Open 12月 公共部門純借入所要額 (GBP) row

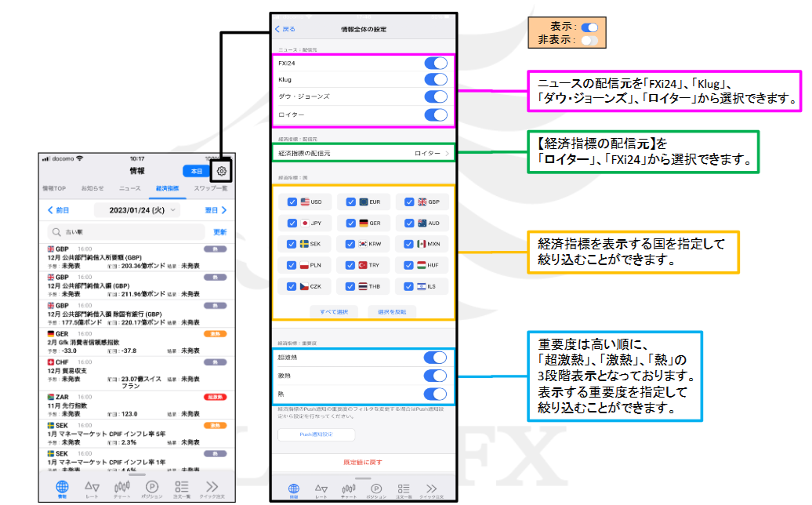(x=137, y=257)
